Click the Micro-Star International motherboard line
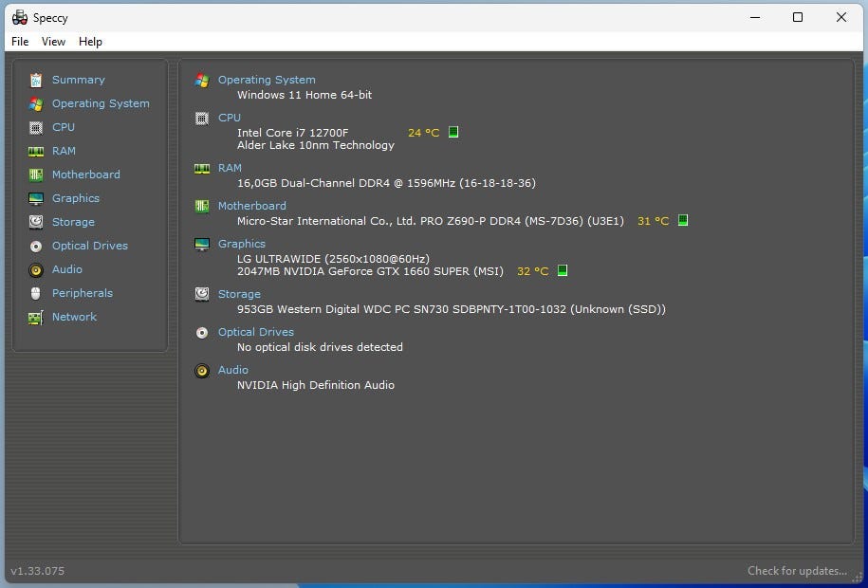The width and height of the screenshot is (868, 588). 430,221
